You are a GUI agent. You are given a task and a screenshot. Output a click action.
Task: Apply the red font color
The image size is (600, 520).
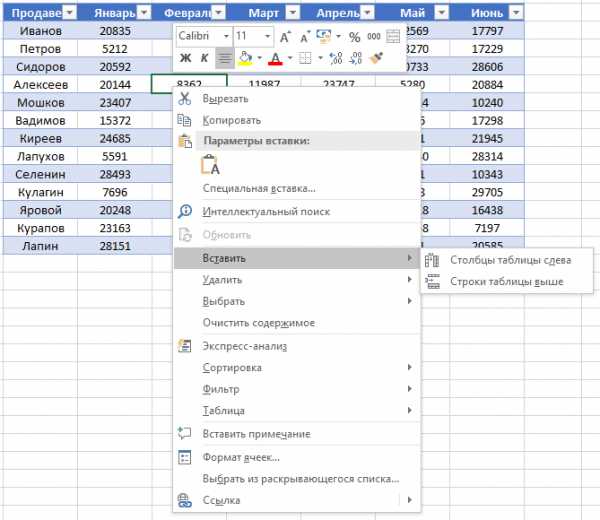[x=275, y=59]
